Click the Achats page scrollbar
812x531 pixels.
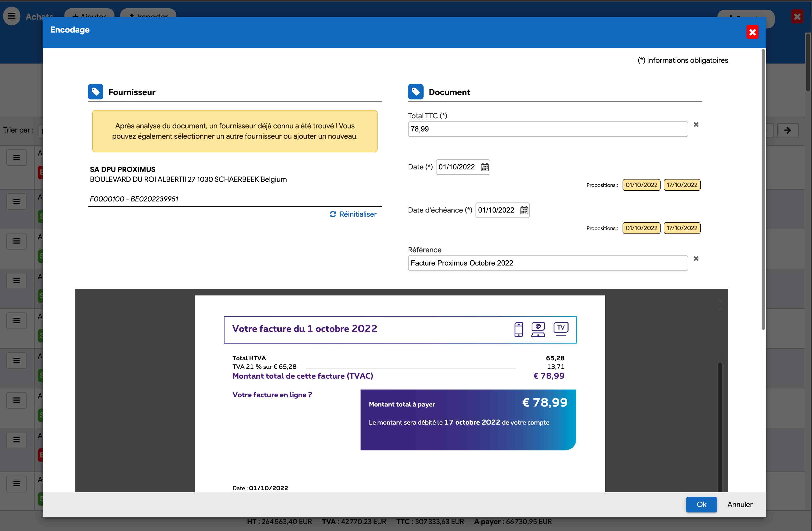click(808, 62)
